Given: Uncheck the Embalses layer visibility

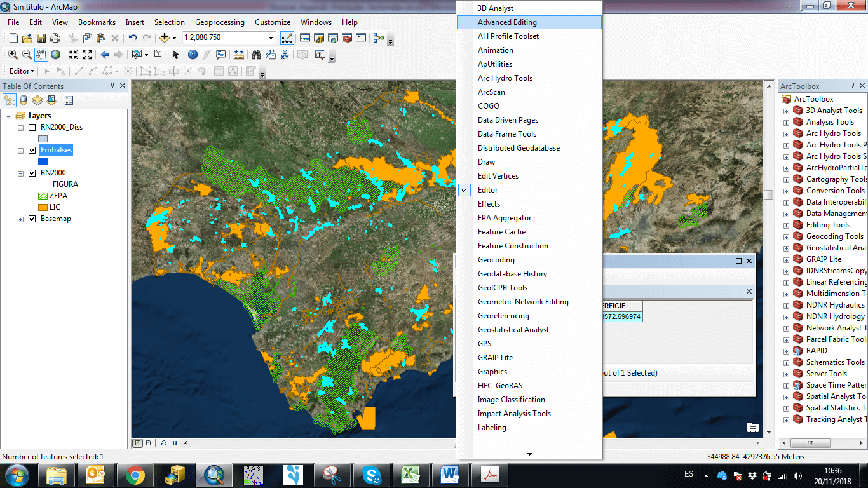Looking at the screenshot, I should coord(32,150).
